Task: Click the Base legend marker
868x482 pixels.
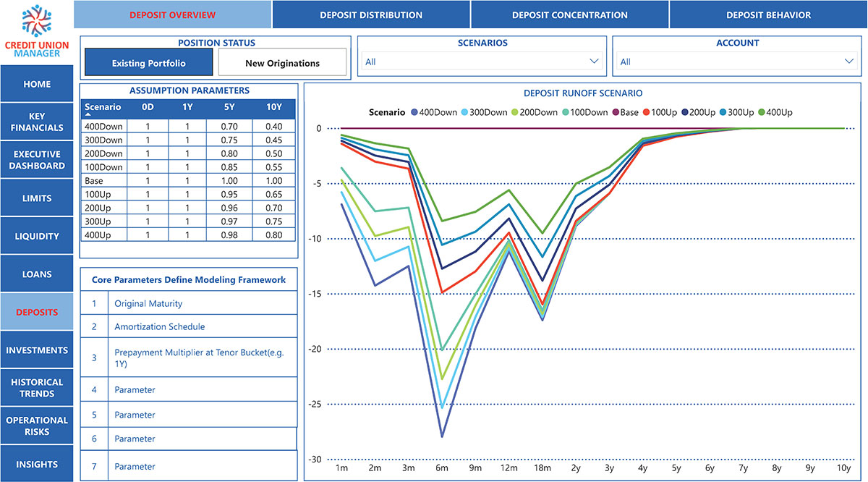Action: click(x=616, y=112)
